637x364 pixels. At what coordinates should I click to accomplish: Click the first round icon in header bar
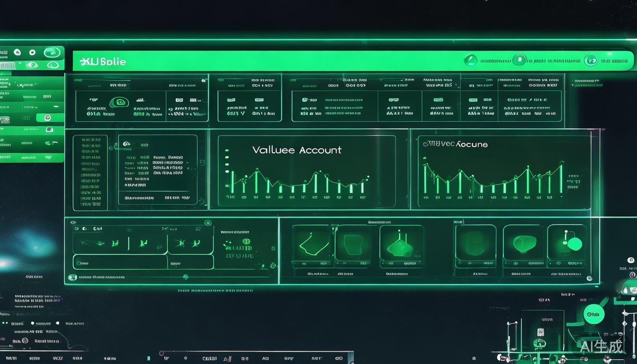click(470, 60)
